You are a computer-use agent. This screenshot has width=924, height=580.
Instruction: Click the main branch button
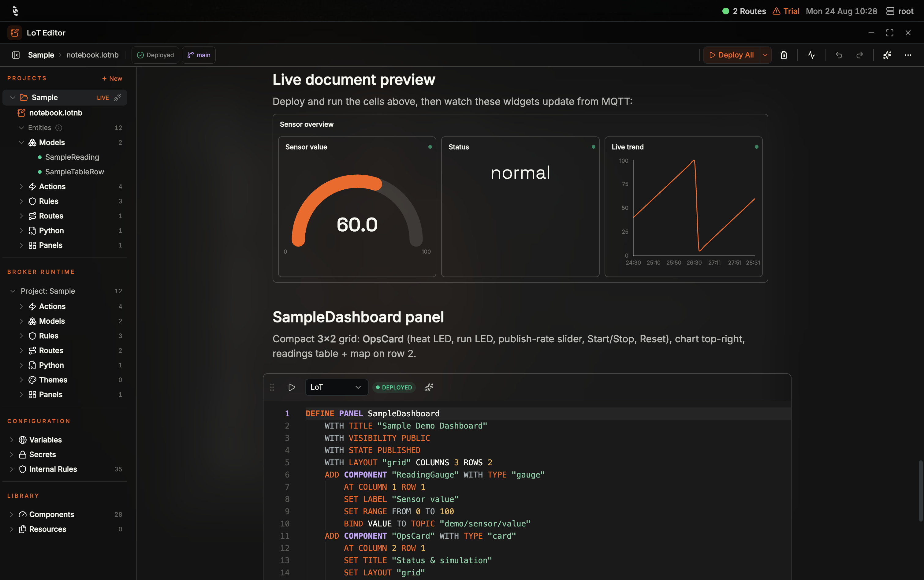pyautogui.click(x=199, y=55)
